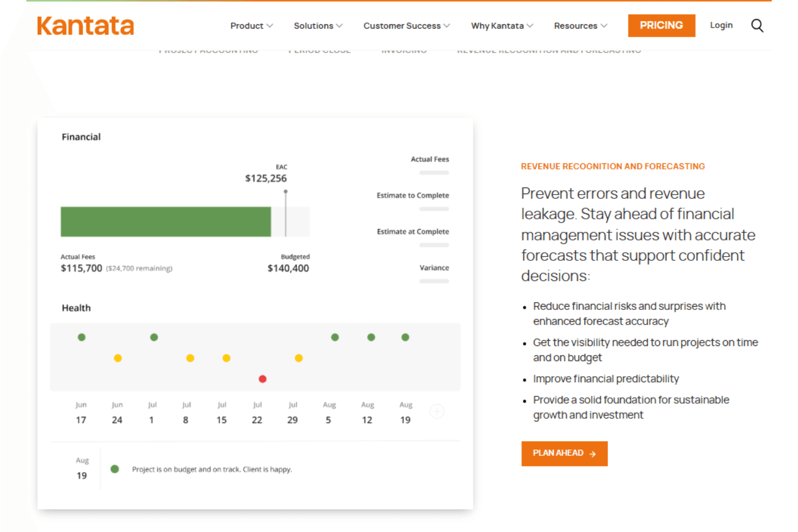
Task: Click the EAC marker line on the bar
Action: pos(286,213)
